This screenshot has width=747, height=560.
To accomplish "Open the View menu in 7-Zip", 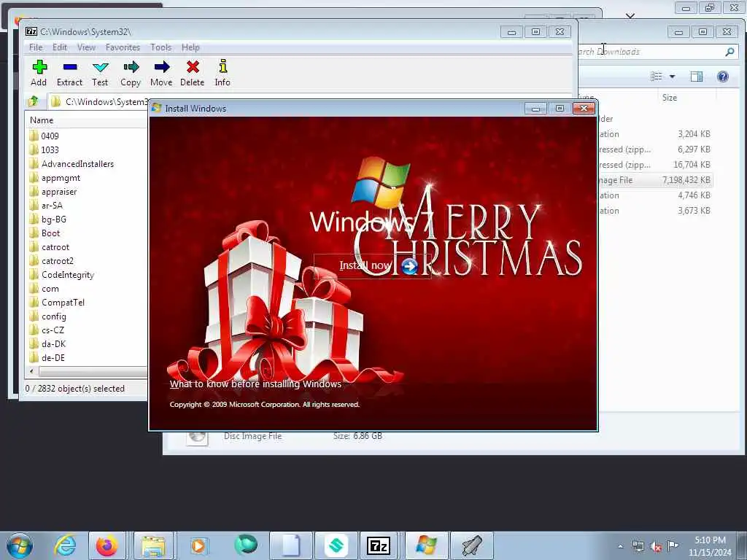I will point(86,47).
